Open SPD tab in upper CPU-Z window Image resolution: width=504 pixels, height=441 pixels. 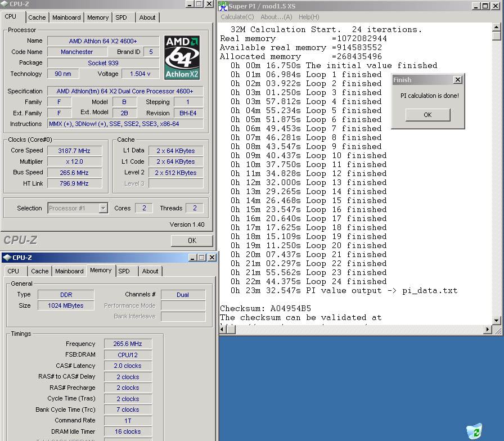click(x=121, y=17)
